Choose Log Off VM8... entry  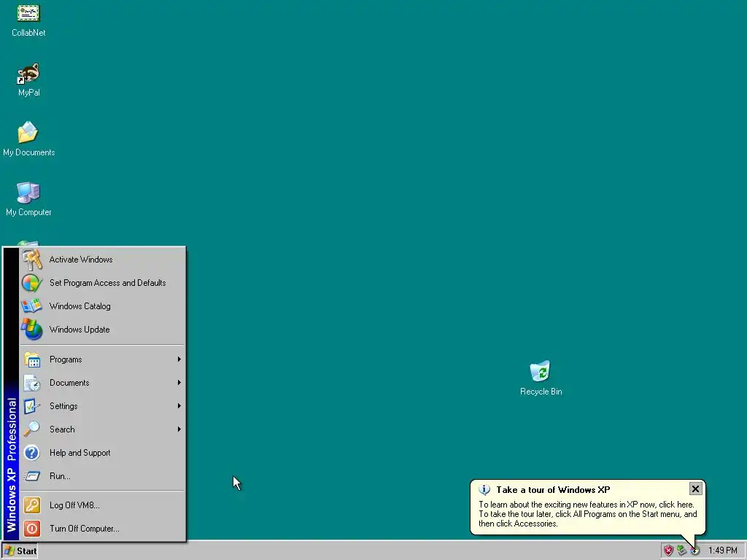tap(102, 505)
